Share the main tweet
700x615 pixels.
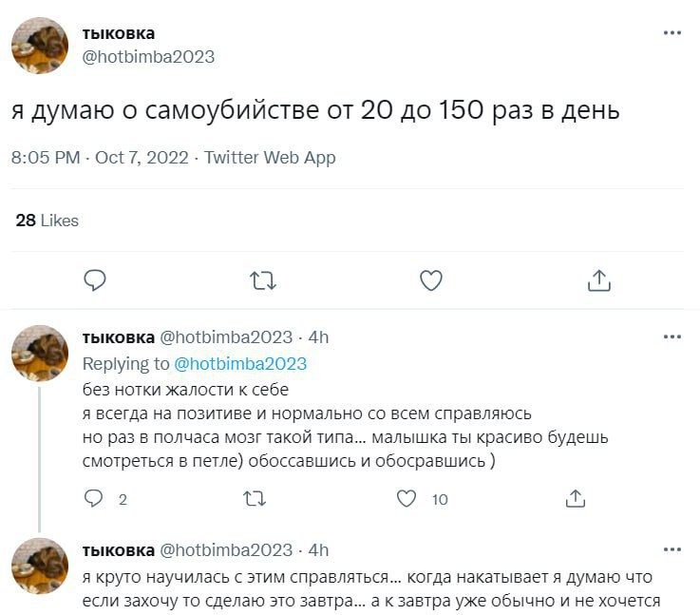pyautogui.click(x=598, y=280)
